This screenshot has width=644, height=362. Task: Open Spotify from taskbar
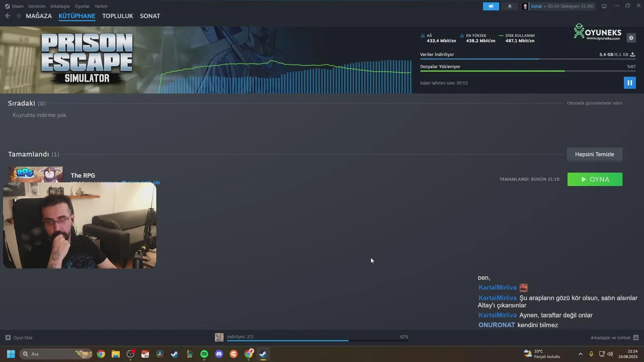pos(204,354)
